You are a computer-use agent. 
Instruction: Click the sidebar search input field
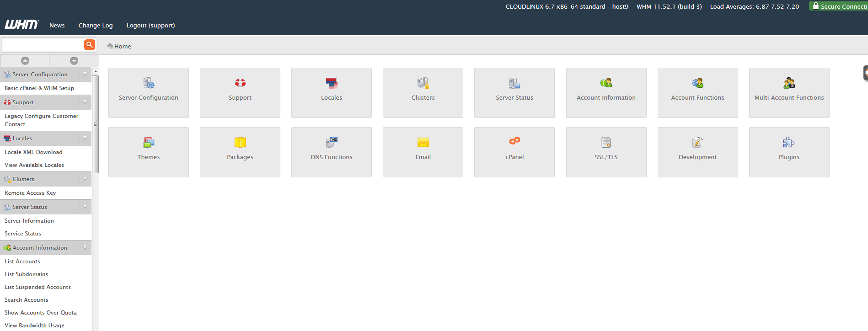42,45
